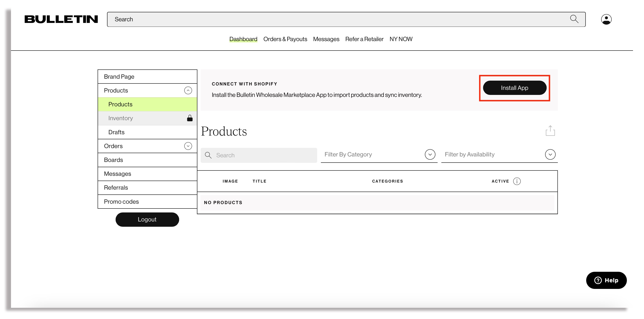
Task: Open the Help chat widget
Action: pos(606,280)
